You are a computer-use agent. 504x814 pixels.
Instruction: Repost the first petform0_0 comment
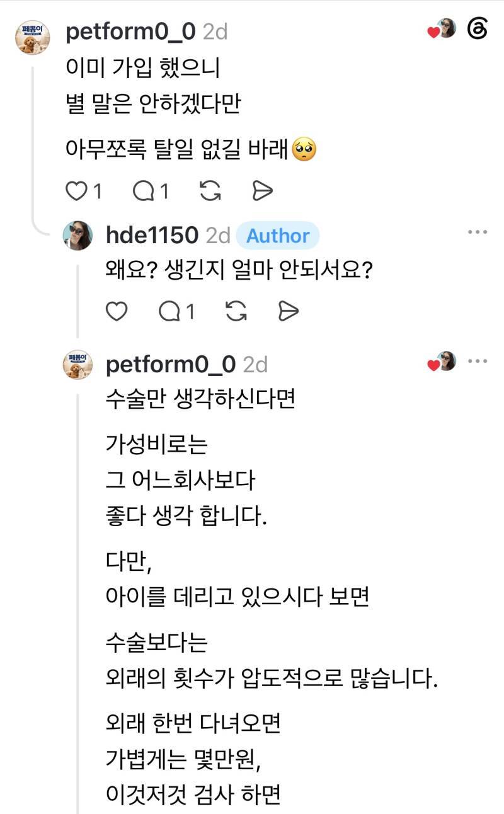point(210,192)
